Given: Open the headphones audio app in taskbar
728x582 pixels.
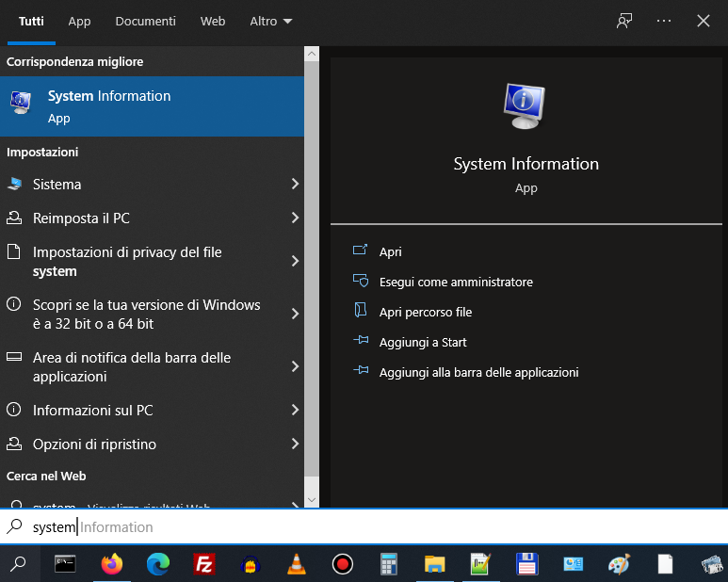Looking at the screenshot, I should tap(251, 564).
